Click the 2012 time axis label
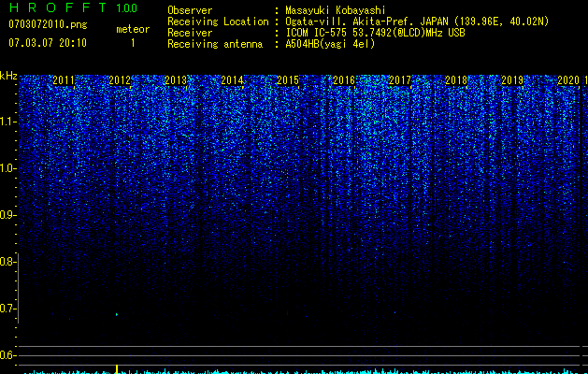The image size is (588, 374). (120, 79)
